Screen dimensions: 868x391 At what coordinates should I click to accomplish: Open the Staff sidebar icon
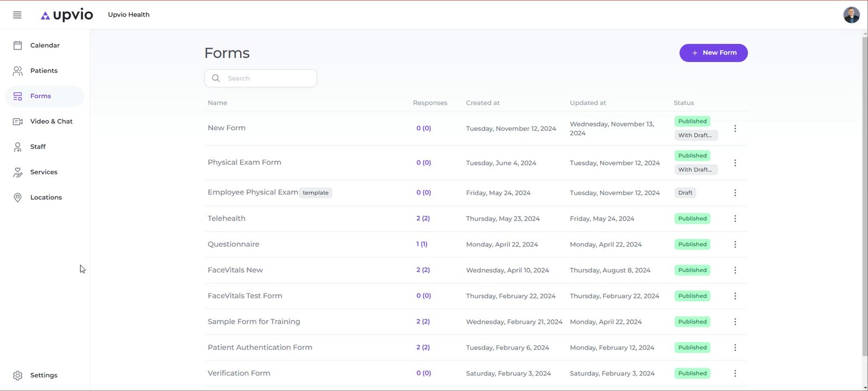(x=17, y=147)
